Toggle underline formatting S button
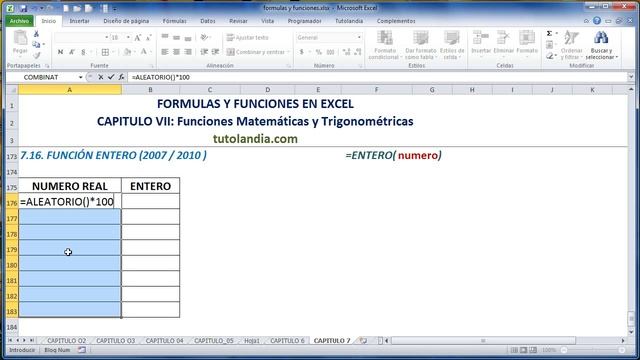Screen dimensions: 640x360 [x=83, y=52]
